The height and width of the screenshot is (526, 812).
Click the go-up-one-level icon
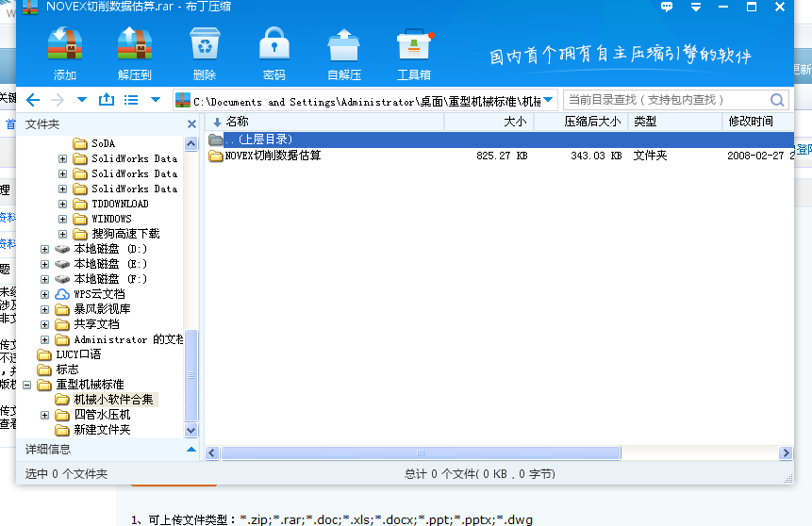[x=107, y=99]
